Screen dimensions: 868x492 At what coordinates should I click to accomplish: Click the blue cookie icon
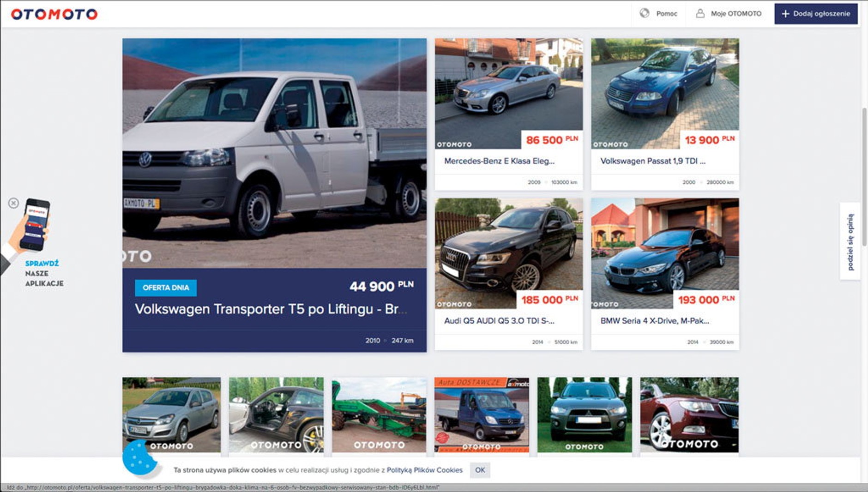click(139, 458)
